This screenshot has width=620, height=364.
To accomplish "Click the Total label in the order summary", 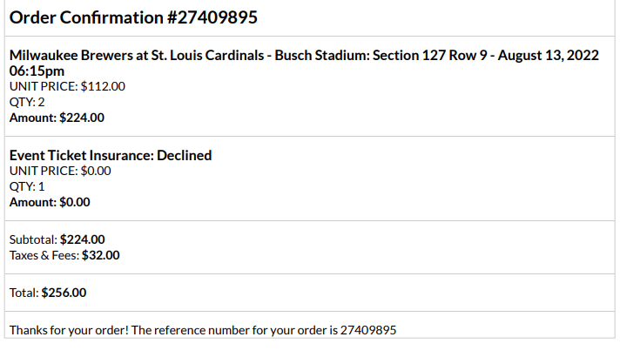I will pyautogui.click(x=24, y=293).
